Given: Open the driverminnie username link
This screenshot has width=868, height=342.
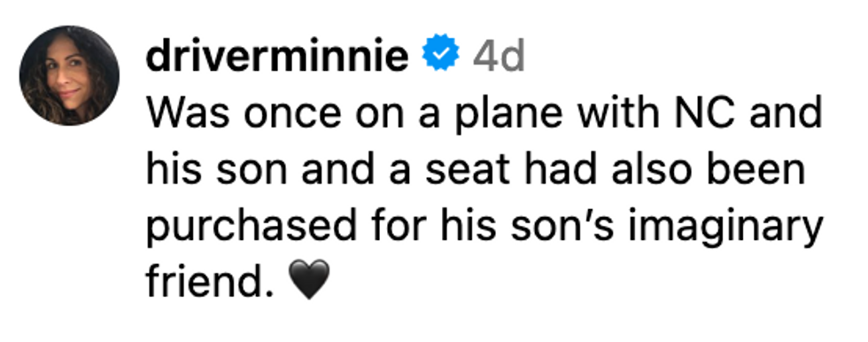Looking at the screenshot, I should 277,55.
